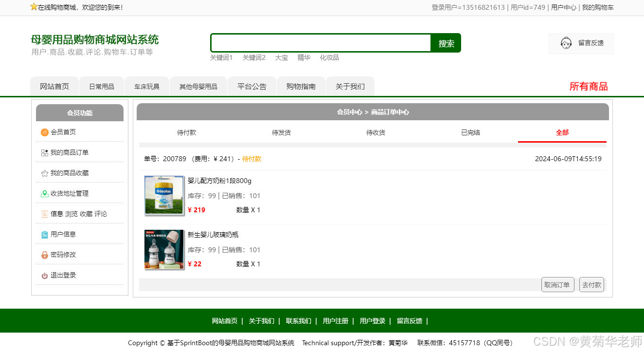Open 我的商品收藏 in the sidebar
644x352 pixels.
point(70,173)
